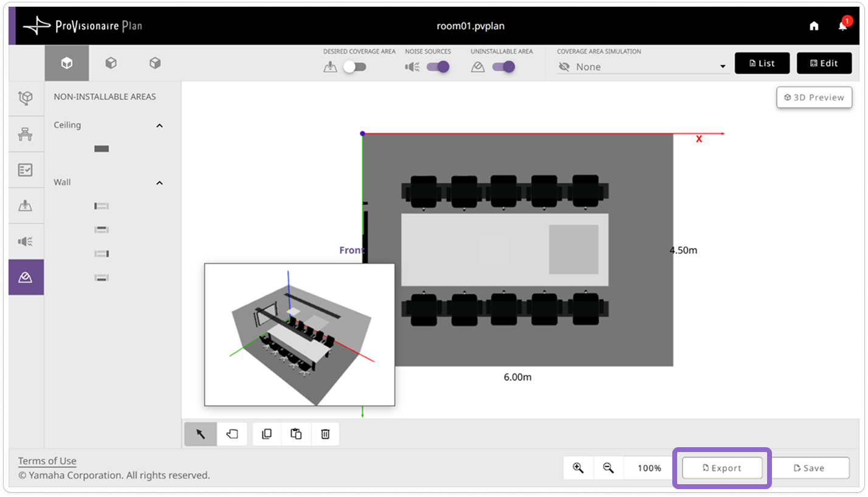Click the red X axis label
The height and width of the screenshot is (497, 868).
coord(699,139)
